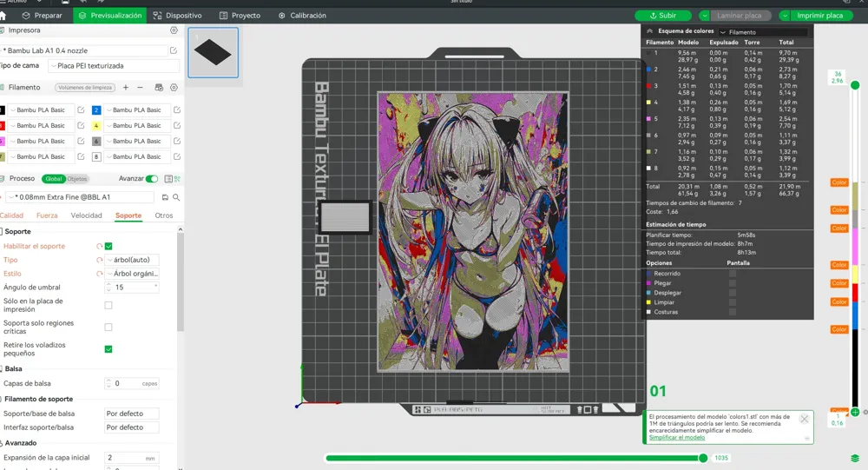This screenshot has width=868, height=470.
Task: Close the colors1.stl warning notification
Action: tap(805, 420)
